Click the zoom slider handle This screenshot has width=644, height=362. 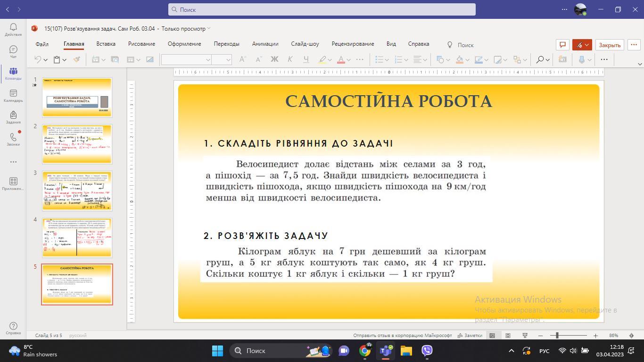(557, 336)
